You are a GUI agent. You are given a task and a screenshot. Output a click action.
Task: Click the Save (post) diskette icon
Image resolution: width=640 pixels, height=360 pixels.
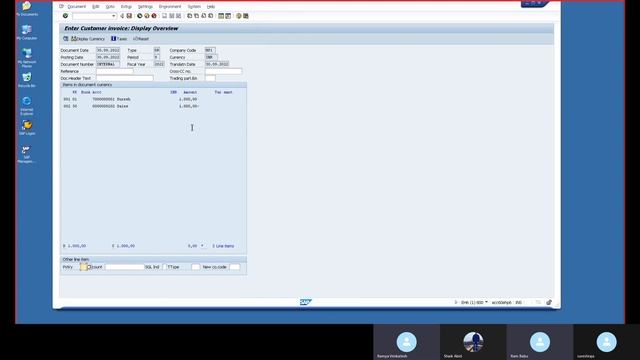(x=129, y=16)
